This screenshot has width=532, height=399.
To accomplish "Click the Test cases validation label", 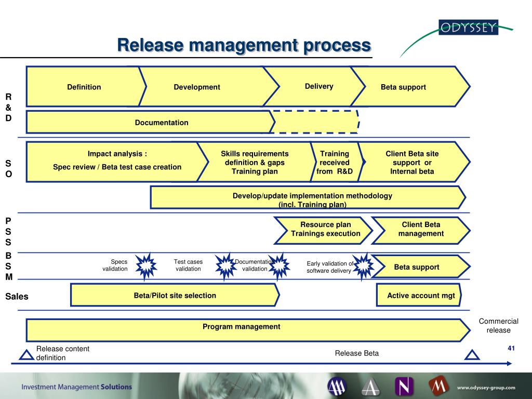I will pos(188,265).
